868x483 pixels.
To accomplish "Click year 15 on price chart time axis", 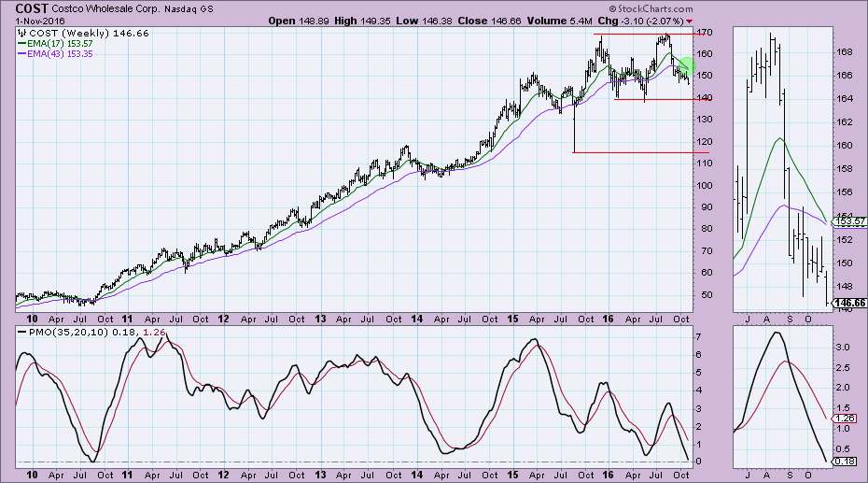I will pos(512,320).
